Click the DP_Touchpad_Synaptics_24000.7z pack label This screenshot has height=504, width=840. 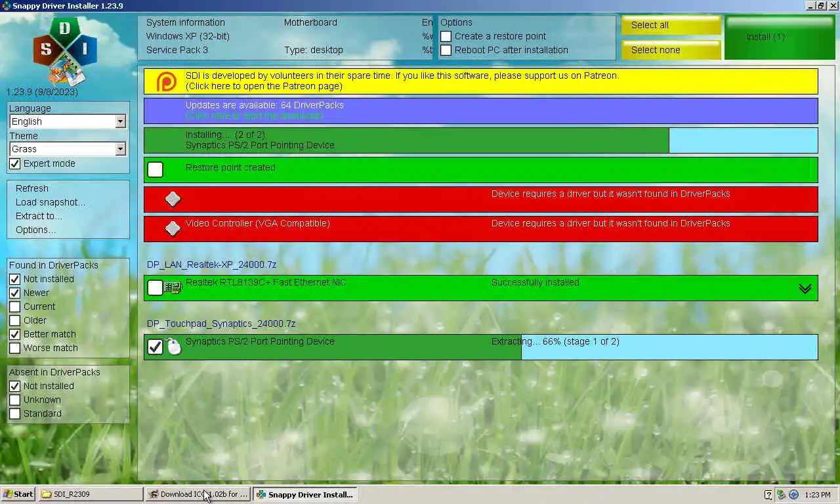[x=221, y=324]
